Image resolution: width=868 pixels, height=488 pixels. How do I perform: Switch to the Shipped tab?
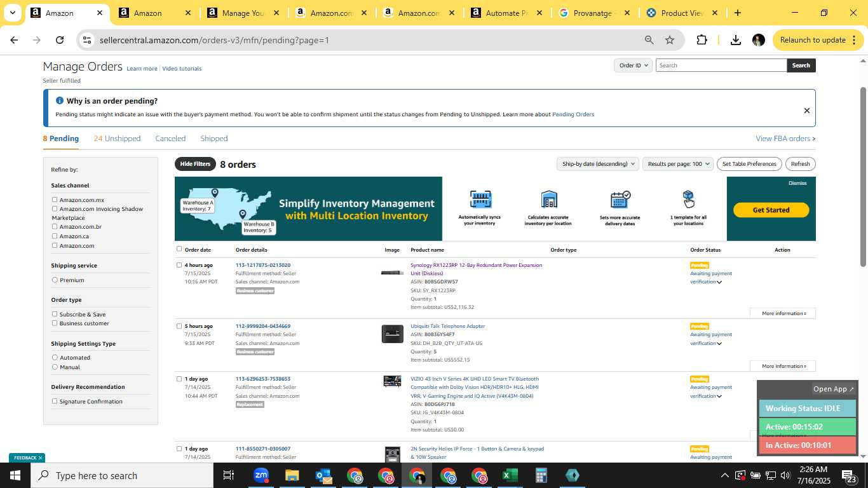(214, 139)
